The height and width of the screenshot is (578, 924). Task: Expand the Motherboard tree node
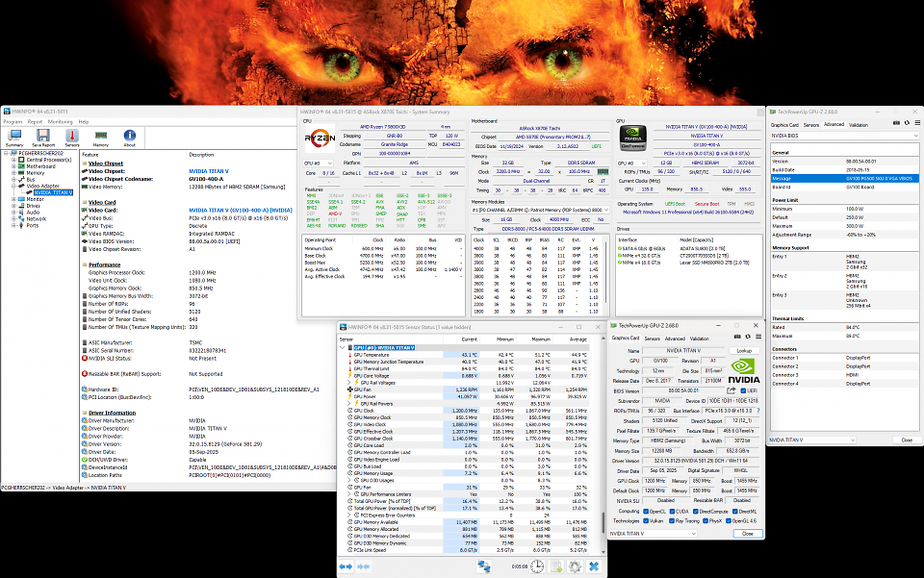coord(13,166)
